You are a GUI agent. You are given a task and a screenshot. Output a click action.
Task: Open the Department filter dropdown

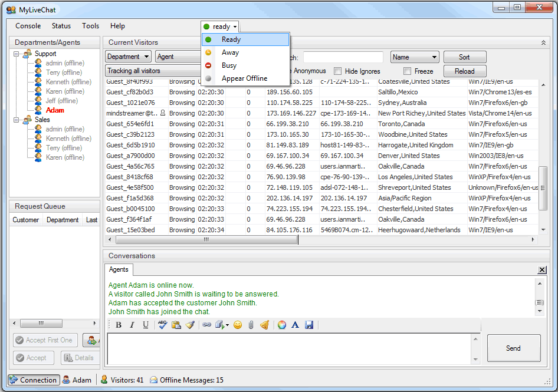click(x=128, y=56)
